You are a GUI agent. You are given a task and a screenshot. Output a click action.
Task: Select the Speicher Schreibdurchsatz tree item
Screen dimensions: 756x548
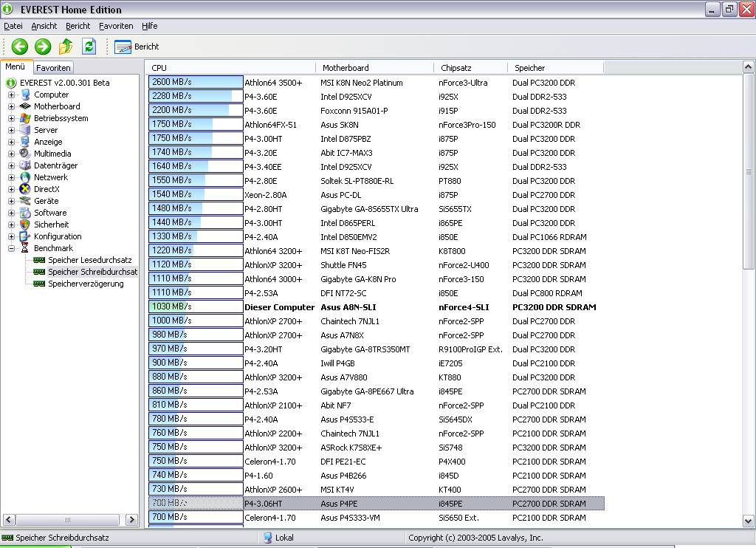tap(92, 272)
